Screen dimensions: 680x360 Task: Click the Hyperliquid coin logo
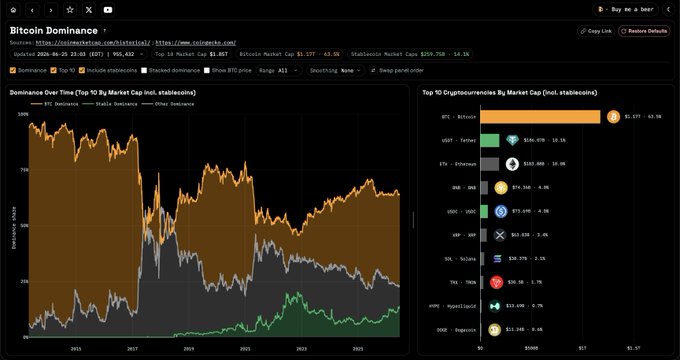tap(494, 306)
